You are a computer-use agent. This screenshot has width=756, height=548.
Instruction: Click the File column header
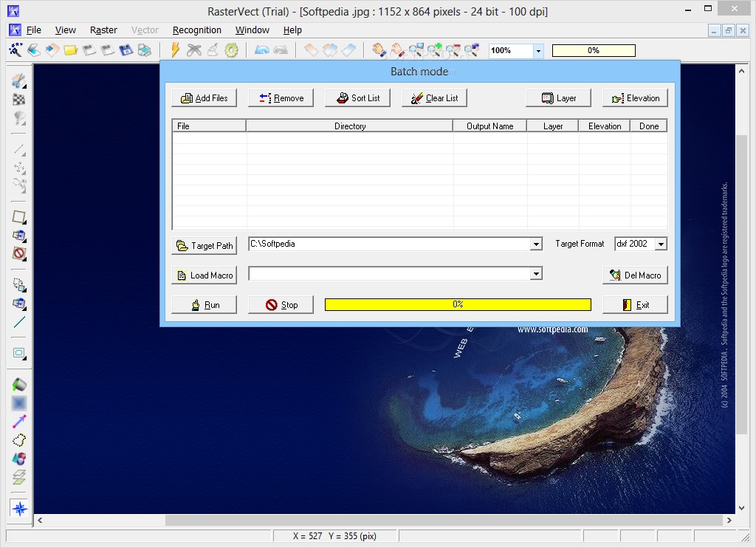click(209, 126)
